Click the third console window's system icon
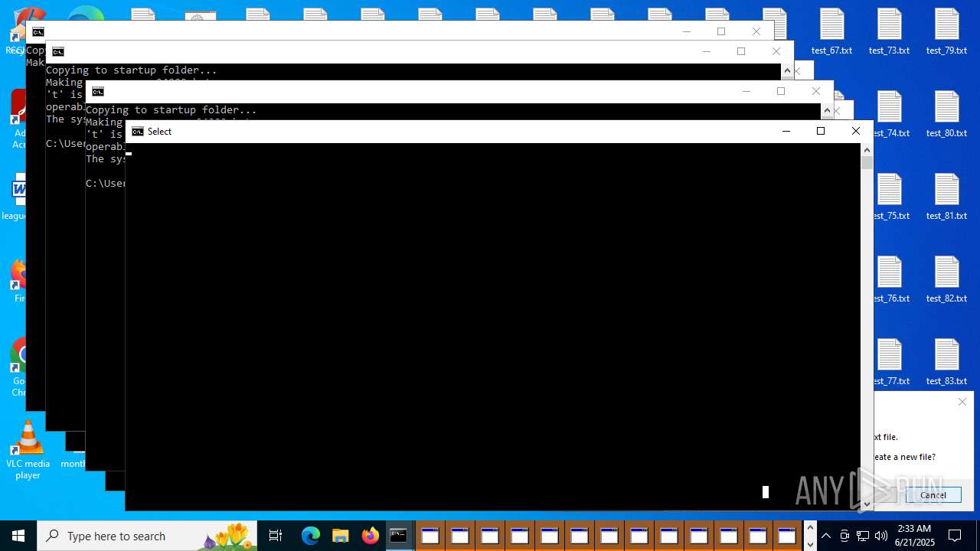This screenshot has height=551, width=980. (x=98, y=92)
